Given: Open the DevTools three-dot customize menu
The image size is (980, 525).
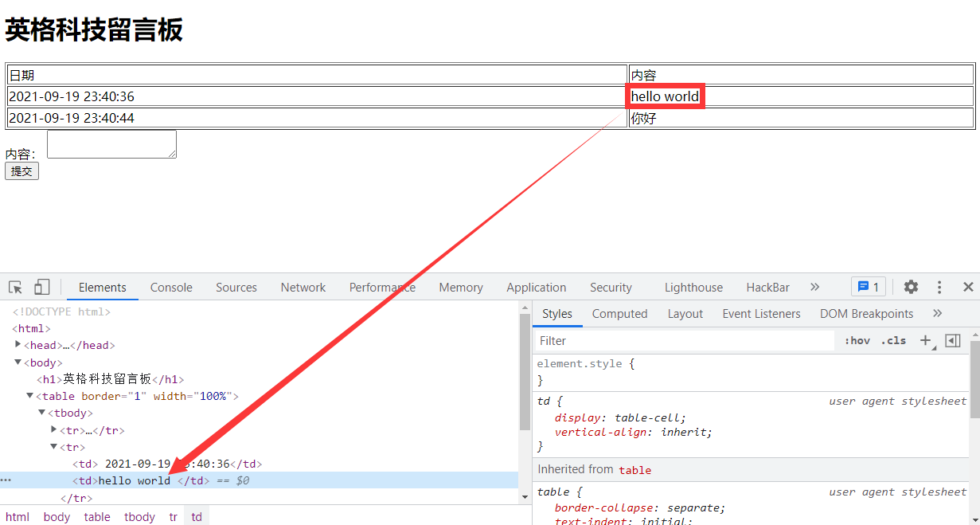Looking at the screenshot, I should 939,288.
